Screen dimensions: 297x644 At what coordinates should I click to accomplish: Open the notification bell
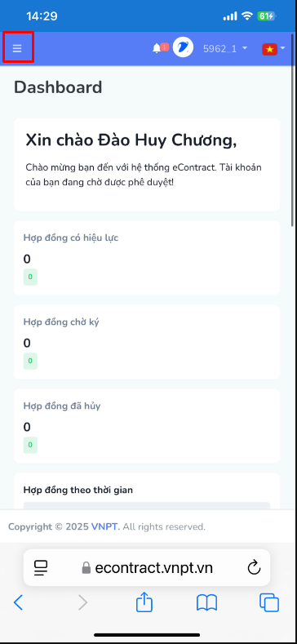click(160, 48)
